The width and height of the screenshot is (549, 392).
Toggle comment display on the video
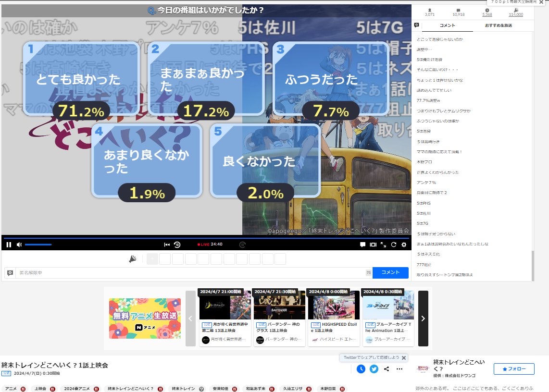point(363,245)
